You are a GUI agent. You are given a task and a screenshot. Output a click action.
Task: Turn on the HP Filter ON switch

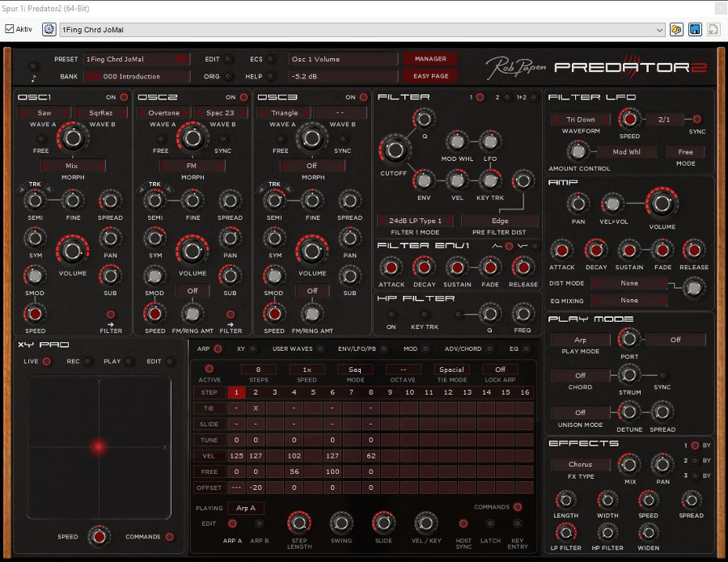click(x=392, y=315)
